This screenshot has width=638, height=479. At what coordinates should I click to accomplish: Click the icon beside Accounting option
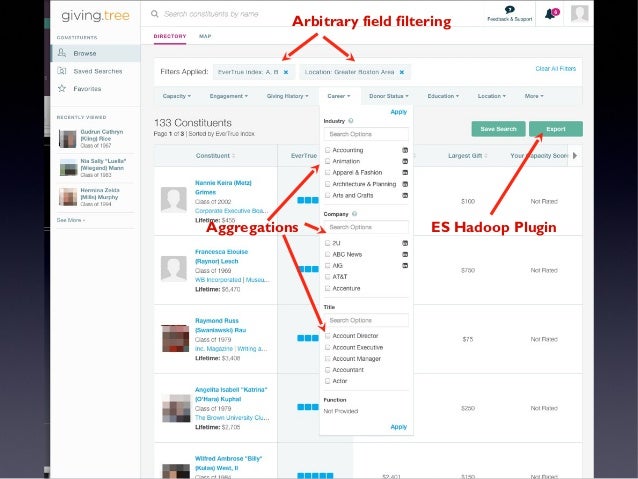point(405,150)
